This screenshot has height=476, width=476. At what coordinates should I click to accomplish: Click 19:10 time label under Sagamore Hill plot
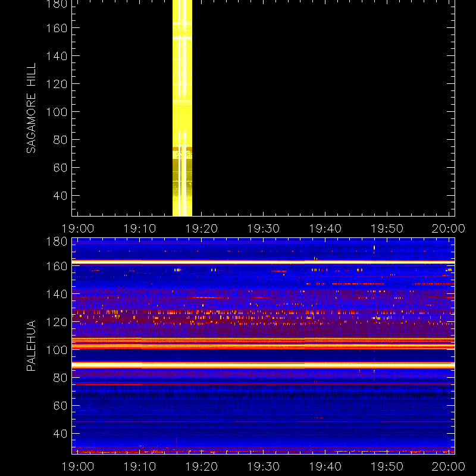tap(139, 228)
